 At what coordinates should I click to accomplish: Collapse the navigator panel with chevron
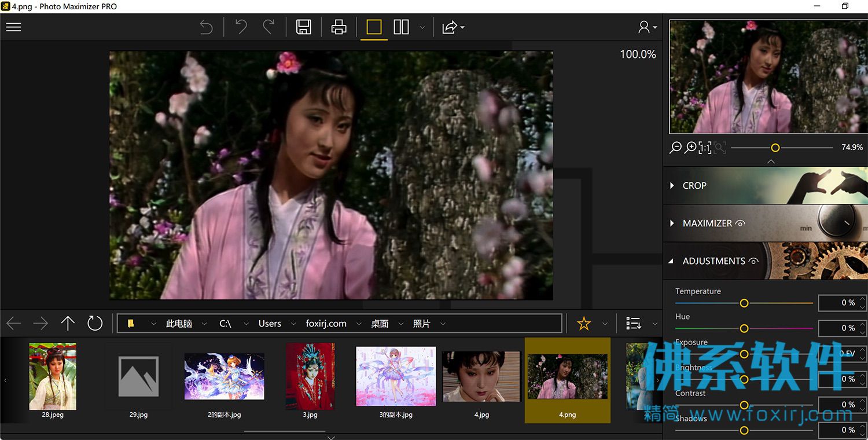[x=771, y=162]
